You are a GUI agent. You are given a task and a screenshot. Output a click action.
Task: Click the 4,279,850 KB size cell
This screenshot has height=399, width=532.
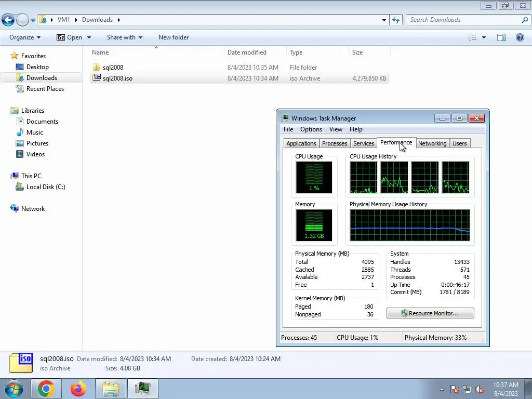[369, 78]
